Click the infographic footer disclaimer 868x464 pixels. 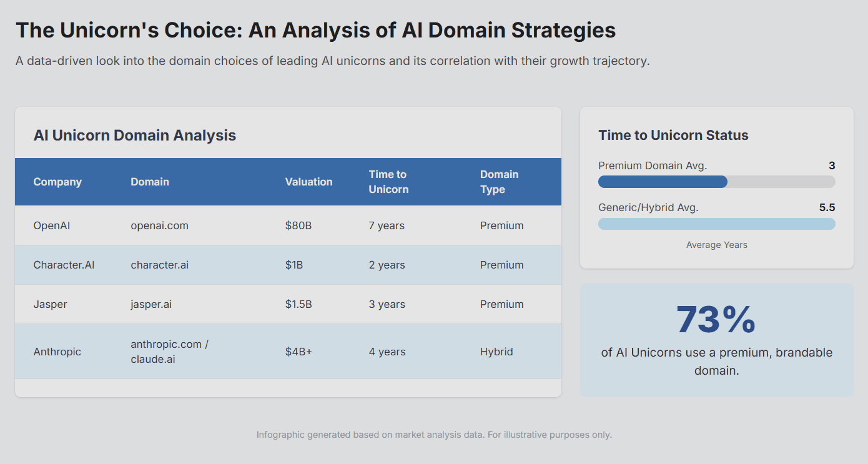click(x=434, y=435)
